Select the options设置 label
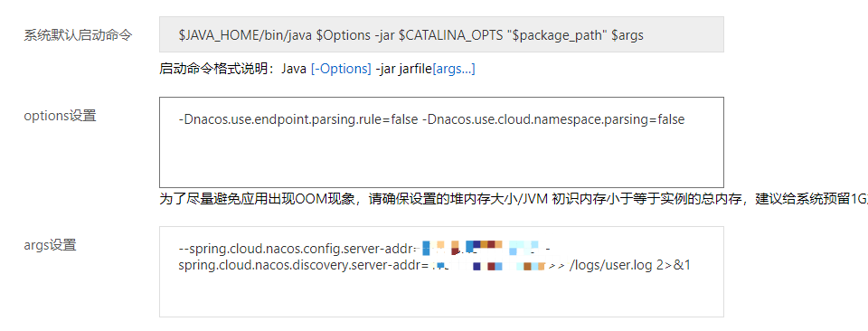The image size is (868, 331). click(x=60, y=116)
